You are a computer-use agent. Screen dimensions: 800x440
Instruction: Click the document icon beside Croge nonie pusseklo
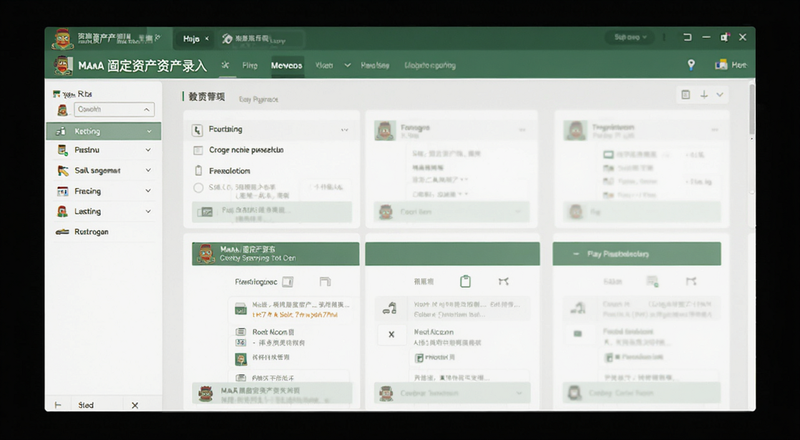coord(198,150)
